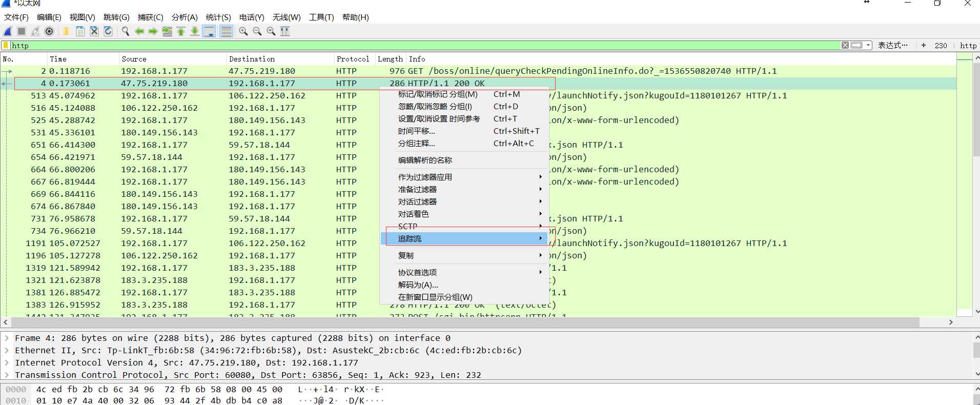980x405 pixels.
Task: Open capture options gear icon
Action: (49, 31)
